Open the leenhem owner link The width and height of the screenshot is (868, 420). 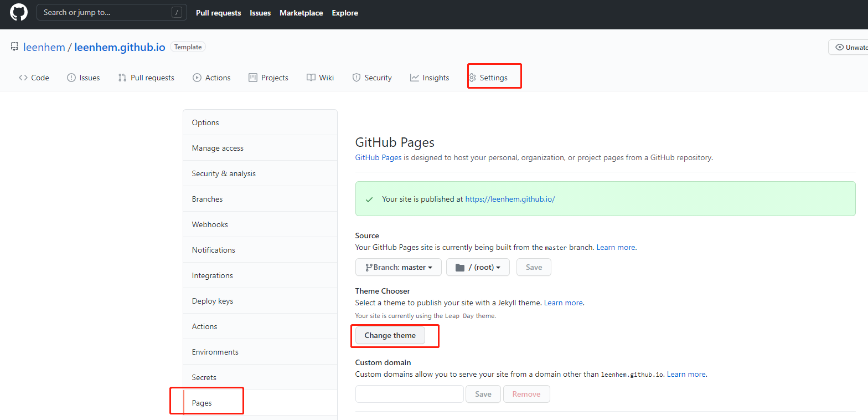point(44,47)
